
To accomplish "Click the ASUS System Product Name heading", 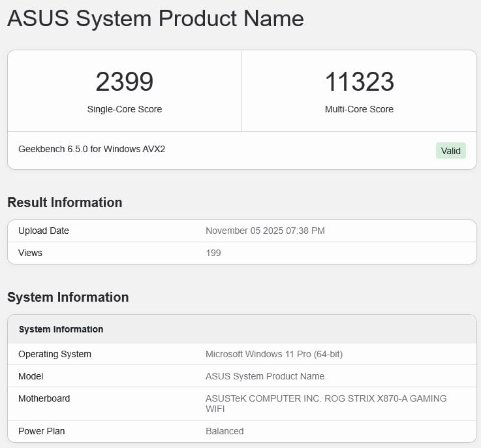I will coord(155,18).
